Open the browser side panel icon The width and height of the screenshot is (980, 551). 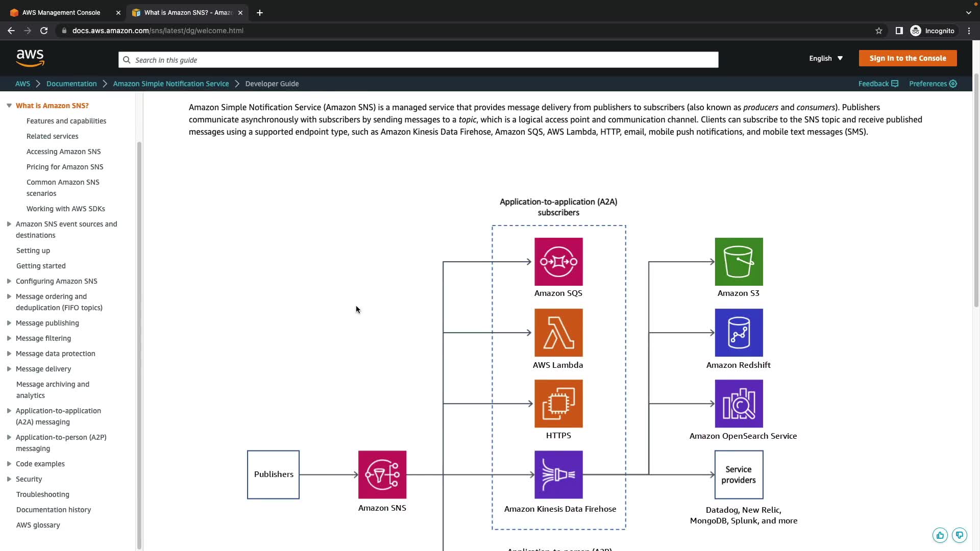tap(899, 31)
